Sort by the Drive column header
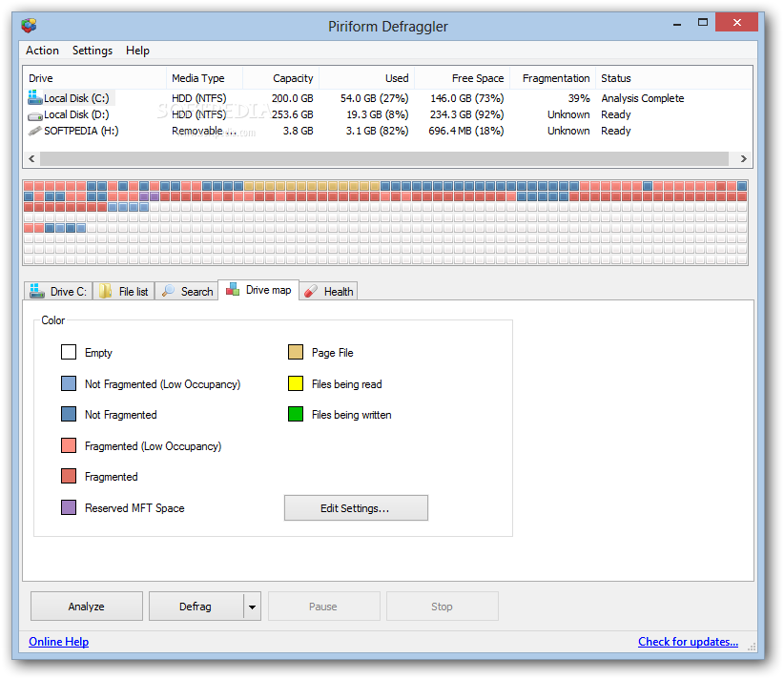Screen dimensions: 784x679 tap(95, 78)
